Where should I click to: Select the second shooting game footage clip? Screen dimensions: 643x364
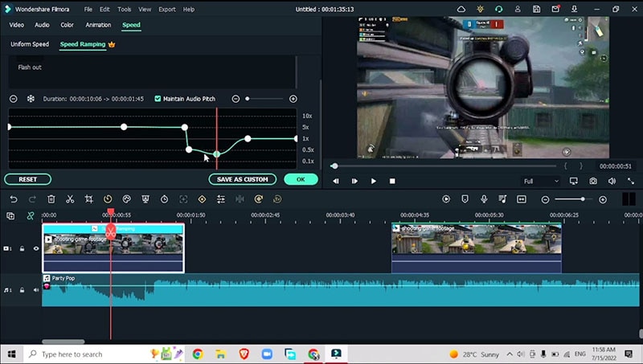(477, 248)
